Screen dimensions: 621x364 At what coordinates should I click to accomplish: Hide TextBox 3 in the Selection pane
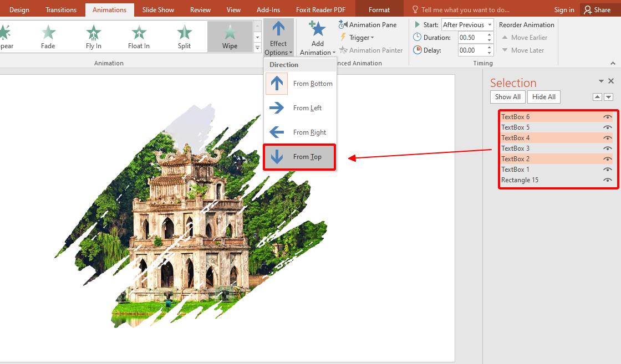[x=607, y=148]
